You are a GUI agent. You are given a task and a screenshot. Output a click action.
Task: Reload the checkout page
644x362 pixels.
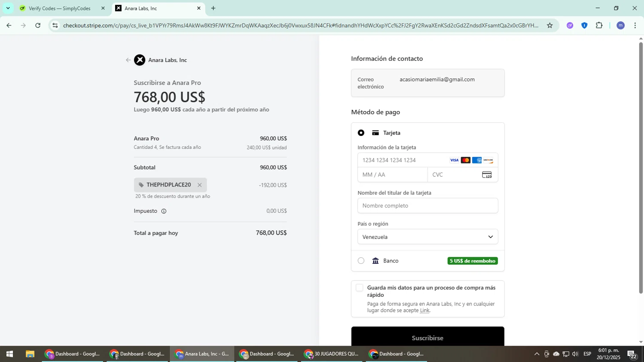click(38, 25)
